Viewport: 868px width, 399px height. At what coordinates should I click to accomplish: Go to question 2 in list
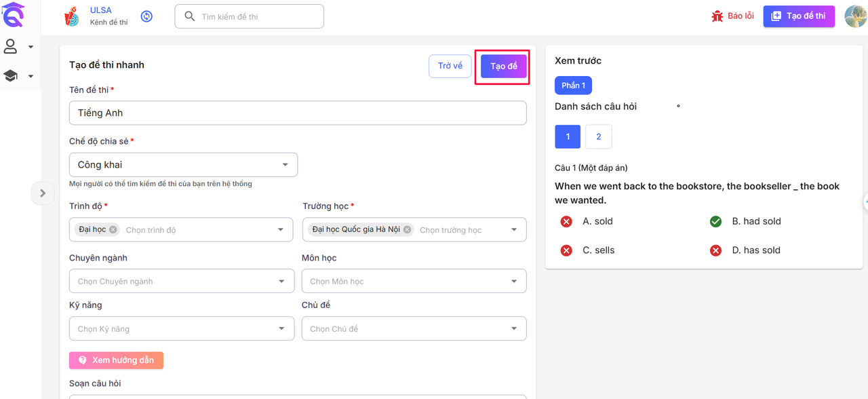coord(598,136)
